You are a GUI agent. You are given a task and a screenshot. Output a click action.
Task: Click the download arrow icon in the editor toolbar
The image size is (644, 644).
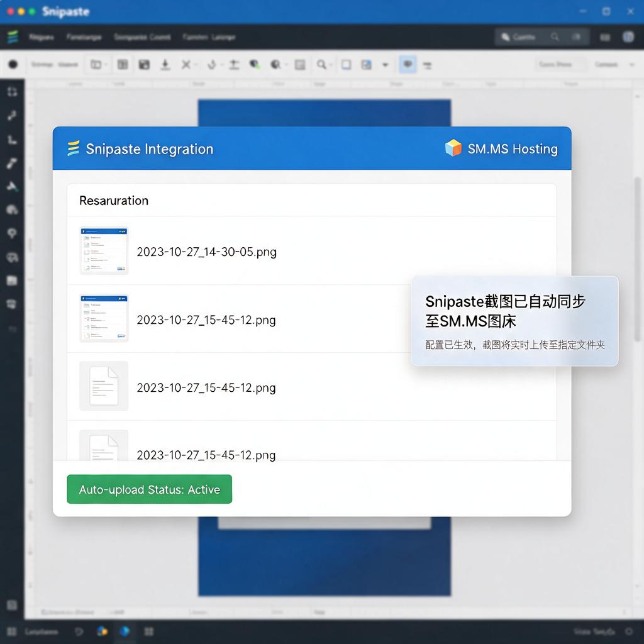point(165,65)
